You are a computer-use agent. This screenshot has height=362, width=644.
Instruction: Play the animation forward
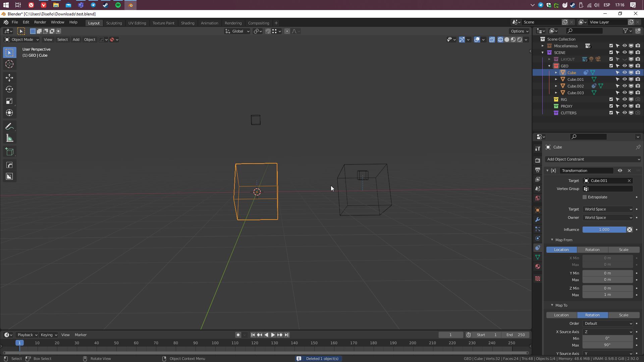point(273,335)
